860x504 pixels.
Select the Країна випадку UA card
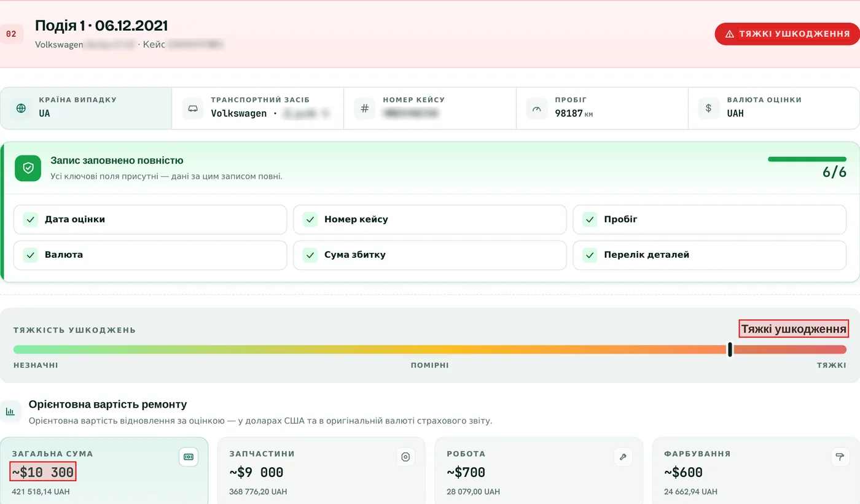pyautogui.click(x=86, y=109)
